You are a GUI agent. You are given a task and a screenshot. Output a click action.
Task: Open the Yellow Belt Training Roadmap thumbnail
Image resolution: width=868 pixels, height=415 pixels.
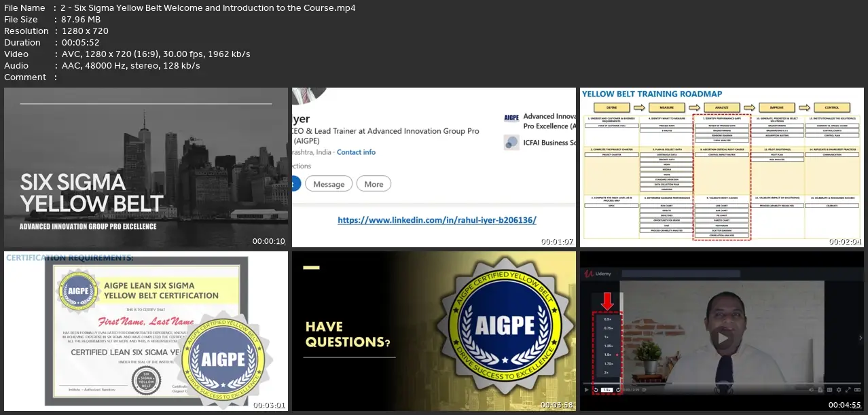pyautogui.click(x=722, y=167)
